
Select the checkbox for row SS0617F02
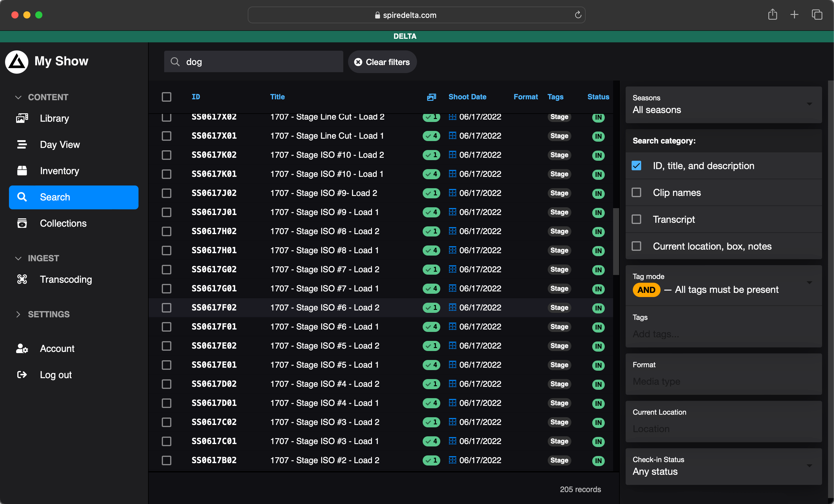point(167,307)
